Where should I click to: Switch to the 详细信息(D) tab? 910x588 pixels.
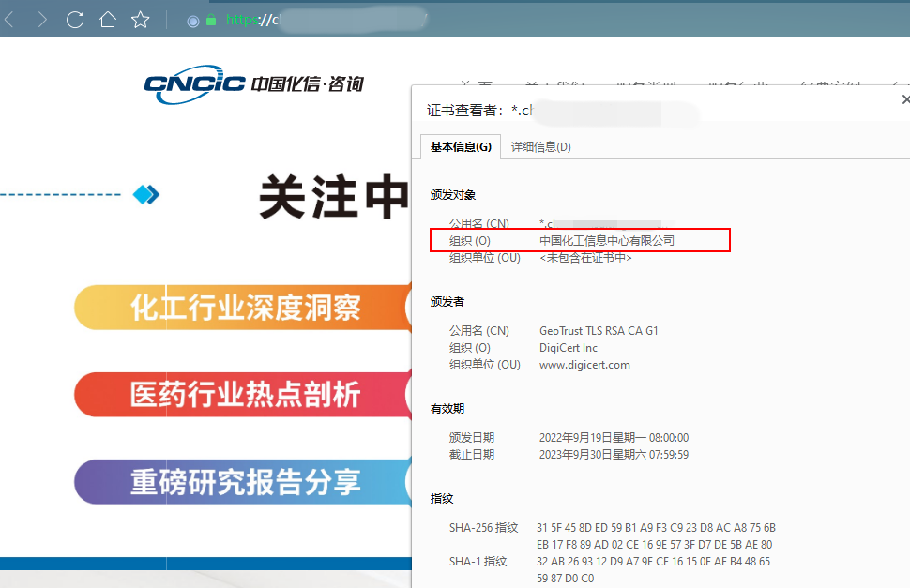click(540, 146)
